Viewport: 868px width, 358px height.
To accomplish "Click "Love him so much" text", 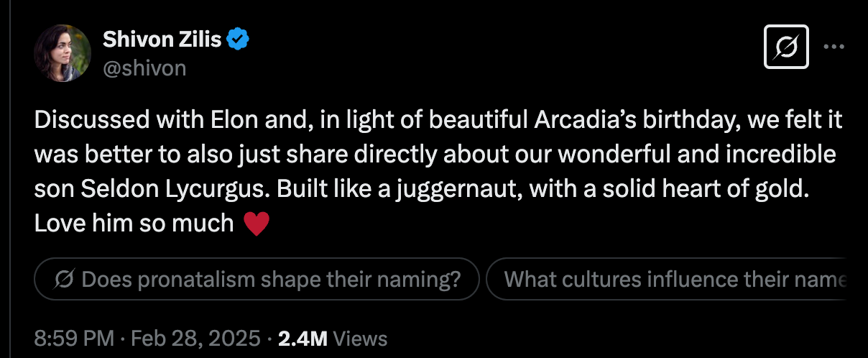I will pos(134,224).
